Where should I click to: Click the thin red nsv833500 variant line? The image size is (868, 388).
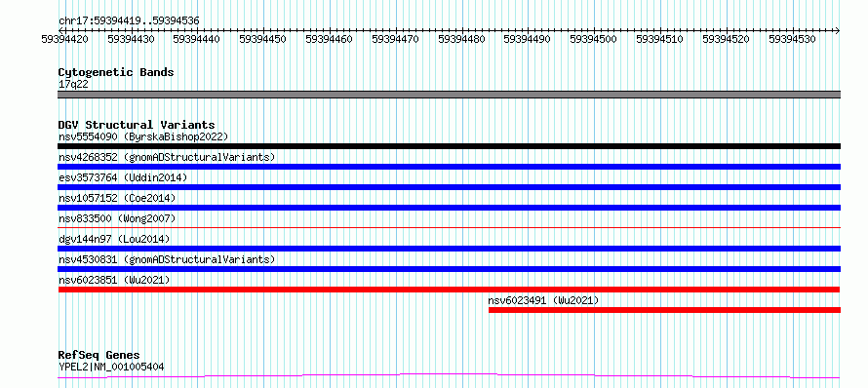(449, 227)
